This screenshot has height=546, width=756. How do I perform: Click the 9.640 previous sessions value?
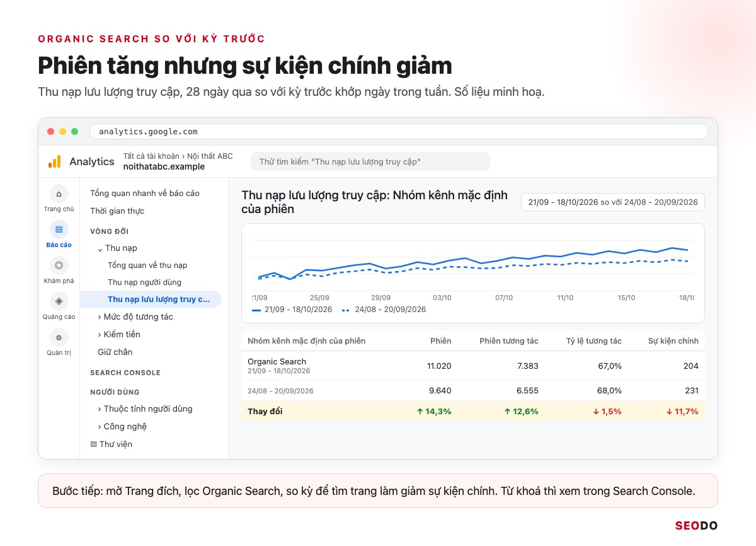(x=440, y=390)
